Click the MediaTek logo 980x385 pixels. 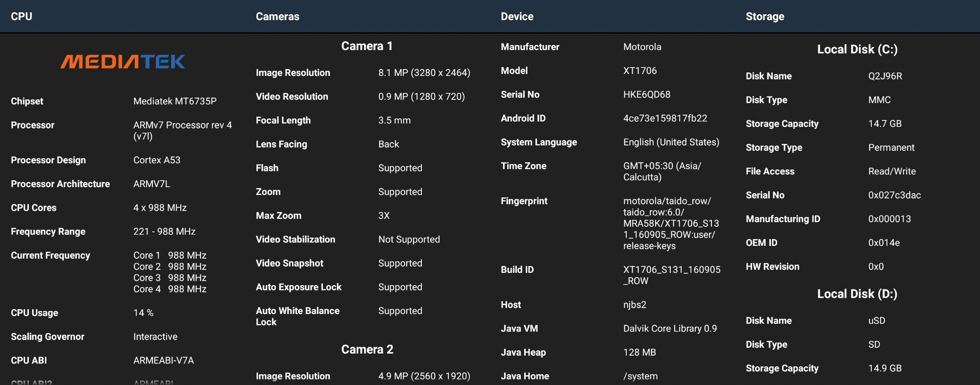coord(122,62)
